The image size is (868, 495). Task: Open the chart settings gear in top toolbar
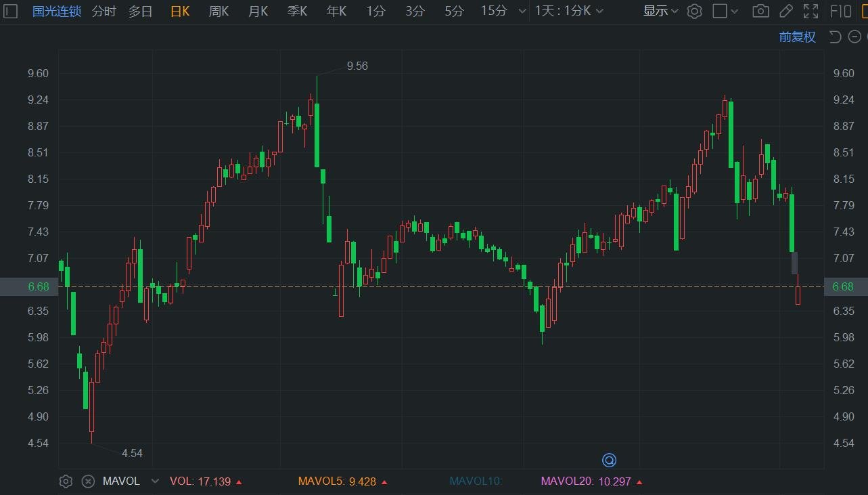(694, 11)
